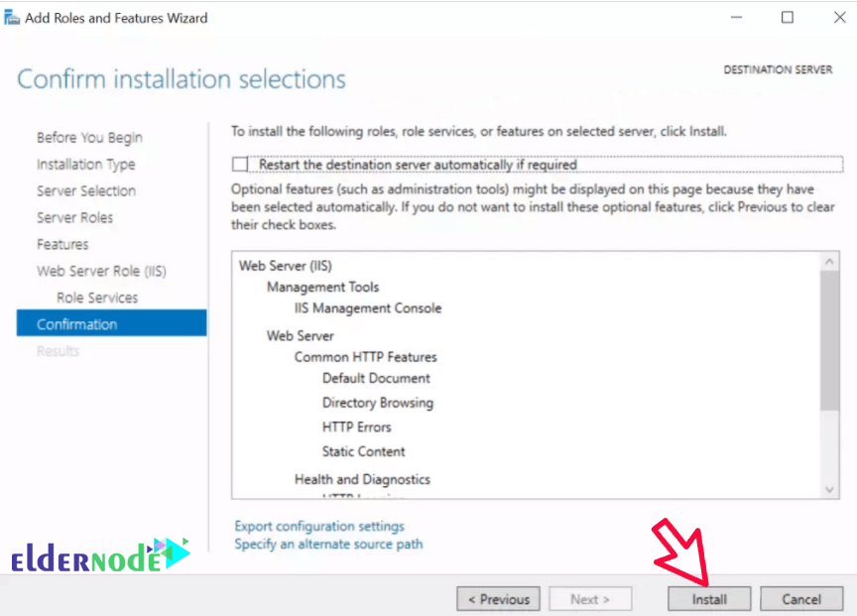Viewport: 857px width, 616px height.
Task: Click the Previous button
Action: click(x=498, y=598)
